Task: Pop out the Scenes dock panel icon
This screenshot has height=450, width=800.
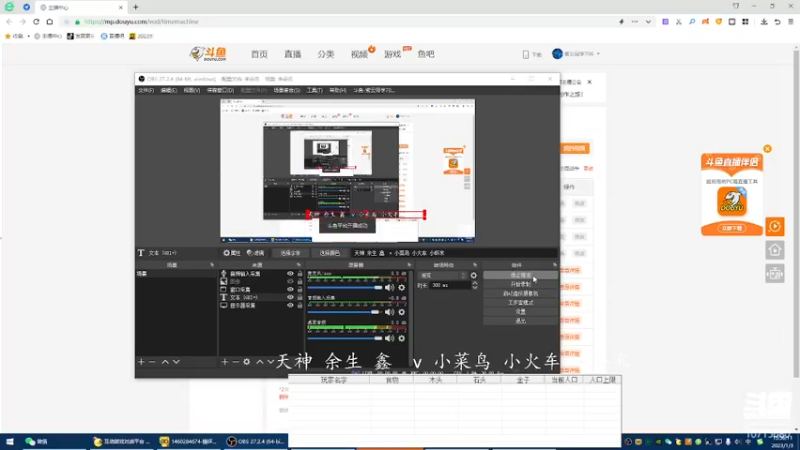Action: pyautogui.click(x=212, y=265)
